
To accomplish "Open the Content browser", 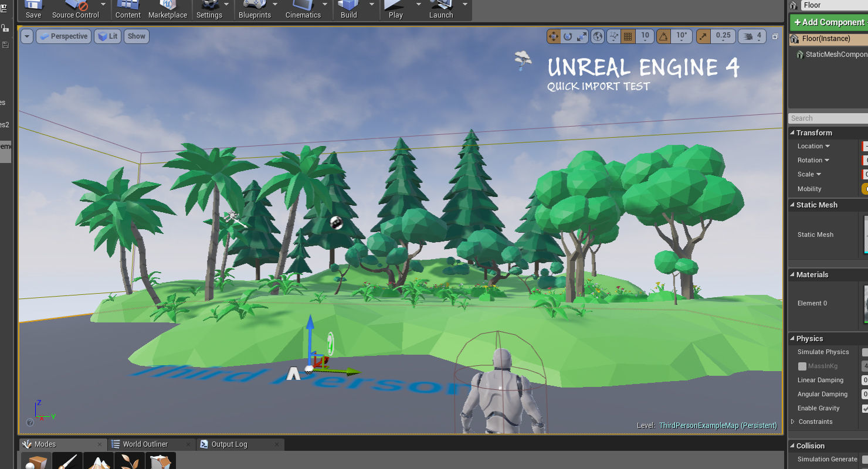I will [x=128, y=10].
